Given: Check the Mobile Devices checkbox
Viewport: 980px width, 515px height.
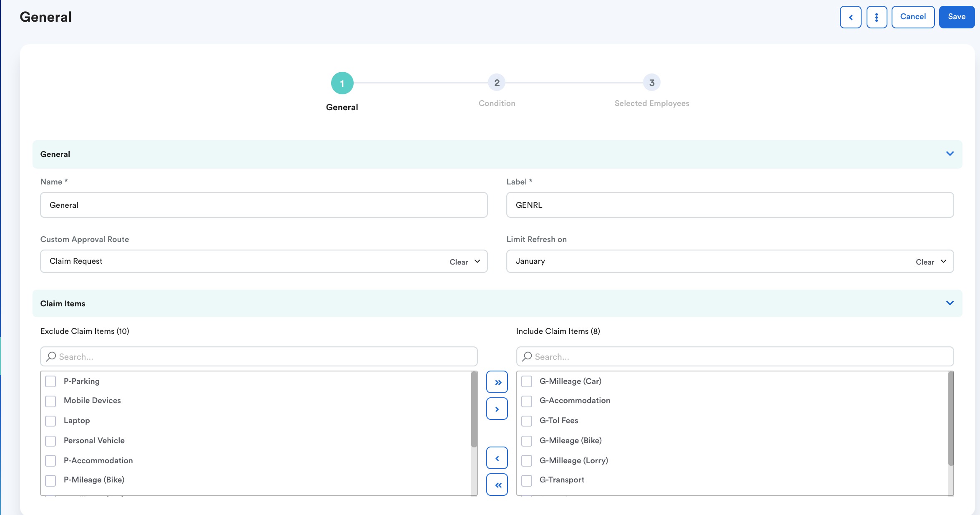Looking at the screenshot, I should tap(50, 401).
